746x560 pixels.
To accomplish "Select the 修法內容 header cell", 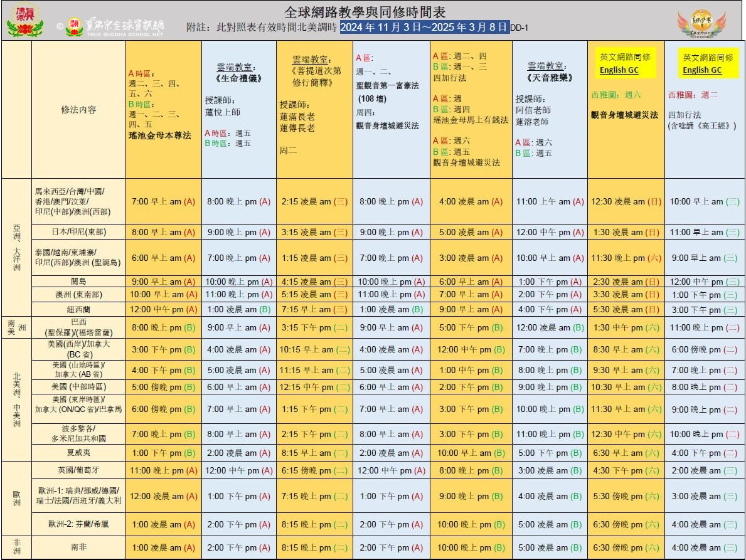I will [x=78, y=109].
